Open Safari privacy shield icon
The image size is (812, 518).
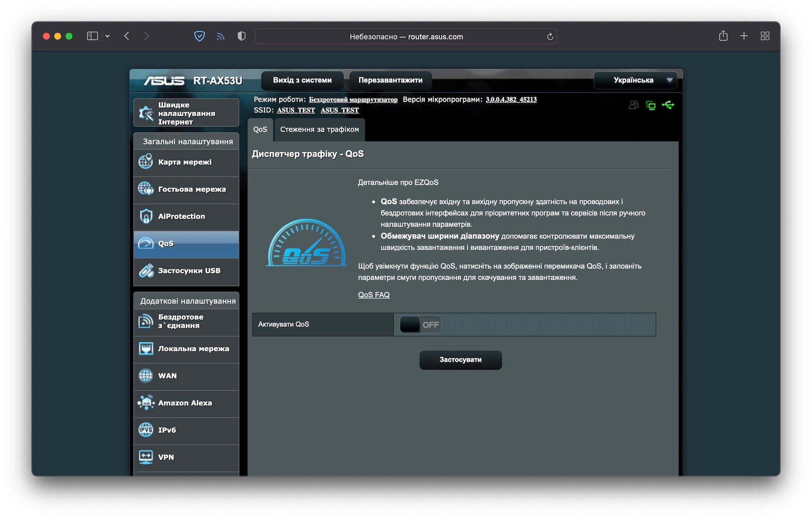click(x=200, y=36)
